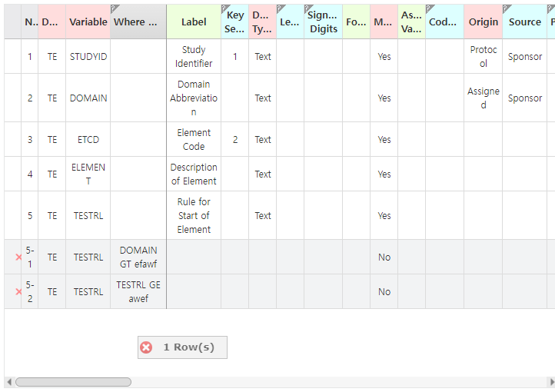The image size is (555, 392).
Task: Click the 'Domain Abbreviation' label cell
Action: click(194, 98)
